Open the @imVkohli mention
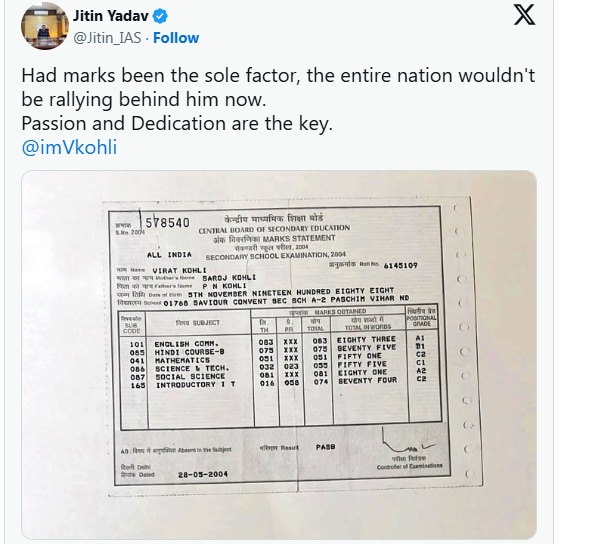 point(69,147)
